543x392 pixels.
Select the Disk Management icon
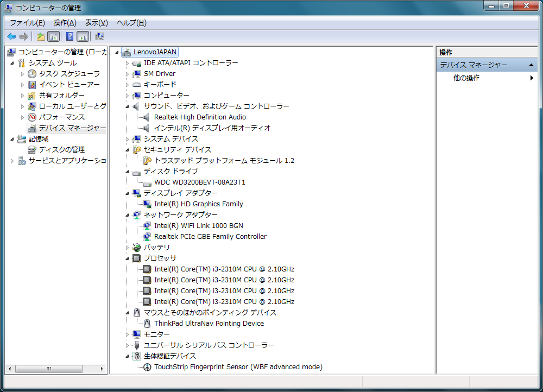click(x=32, y=150)
